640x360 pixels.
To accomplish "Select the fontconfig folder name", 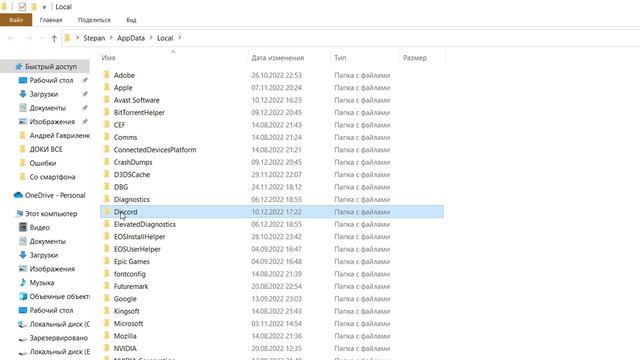I will click(129, 274).
